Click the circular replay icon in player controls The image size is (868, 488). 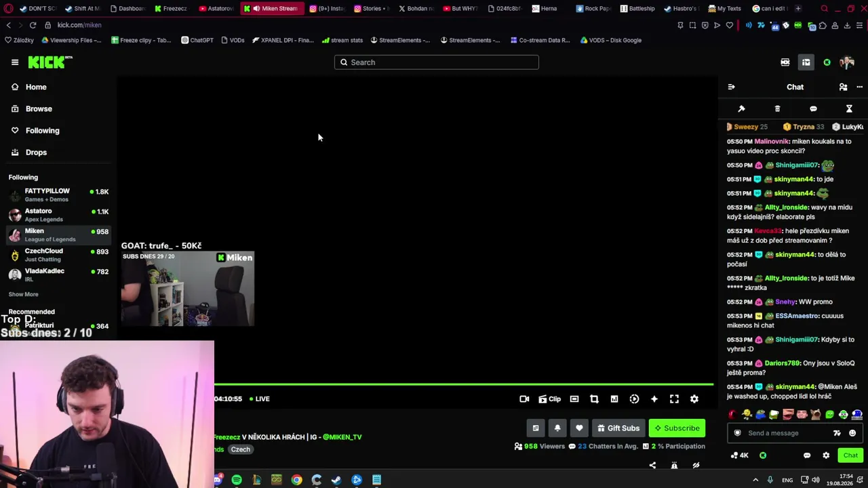(x=634, y=399)
